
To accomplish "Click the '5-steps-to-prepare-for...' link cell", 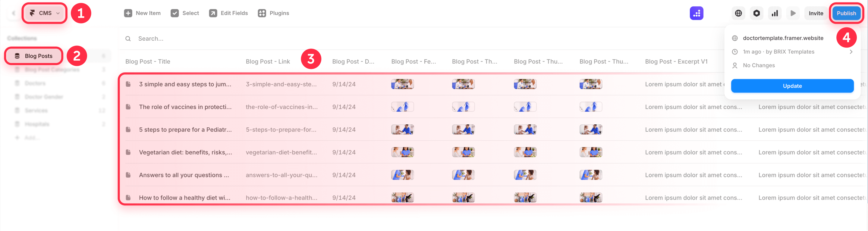I will [x=281, y=130].
